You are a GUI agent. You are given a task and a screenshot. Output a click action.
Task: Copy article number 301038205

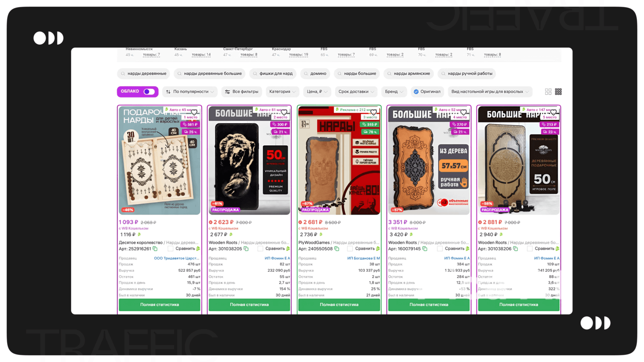click(x=246, y=249)
